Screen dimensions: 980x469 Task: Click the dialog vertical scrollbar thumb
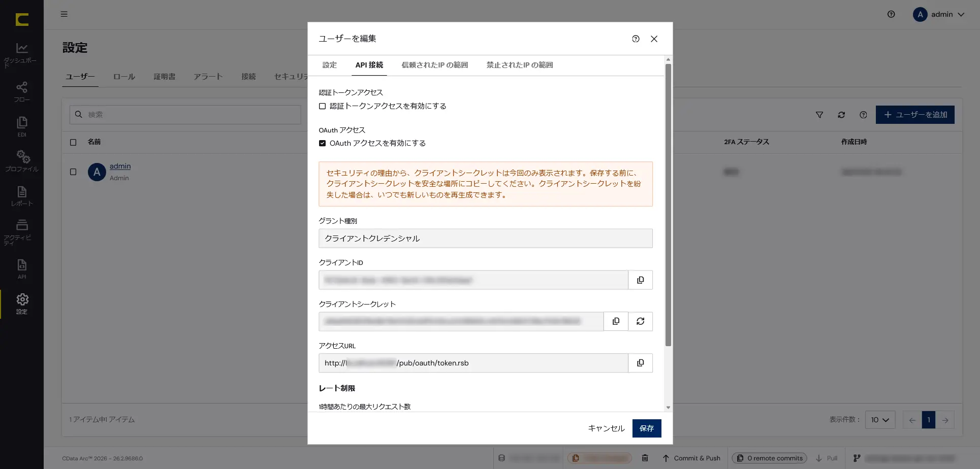point(668,205)
